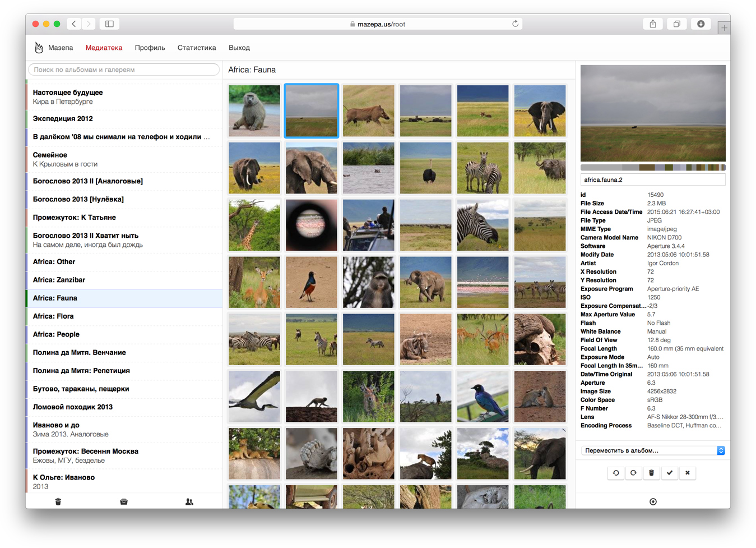Select the hippos in water thumbnail
Viewport: 756px width, 548px height.
369,168
